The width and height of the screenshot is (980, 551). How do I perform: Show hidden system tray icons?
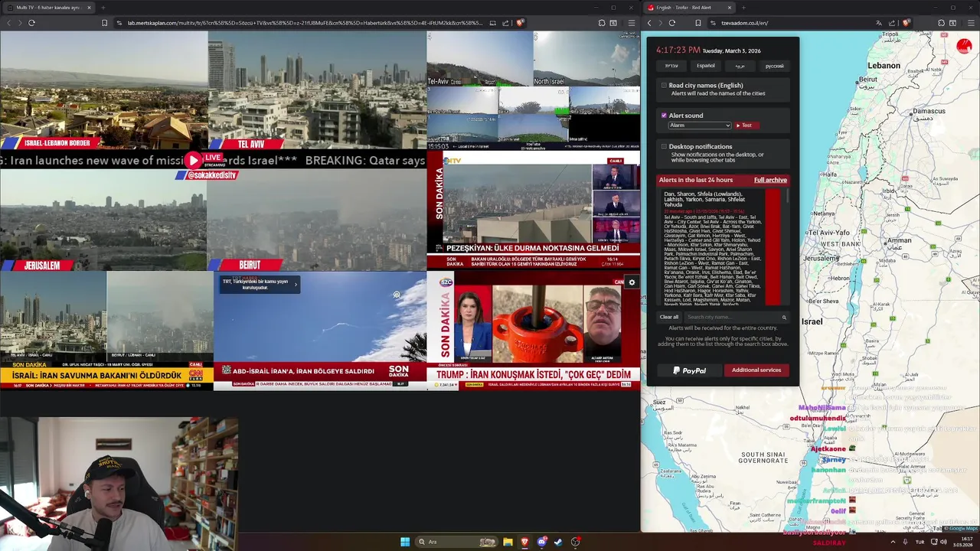tap(893, 542)
